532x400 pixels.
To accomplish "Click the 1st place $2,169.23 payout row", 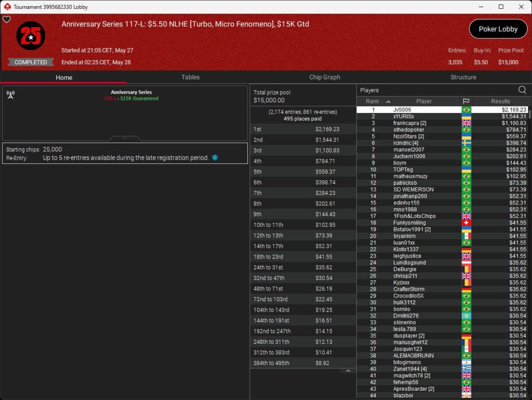I will tap(303, 129).
